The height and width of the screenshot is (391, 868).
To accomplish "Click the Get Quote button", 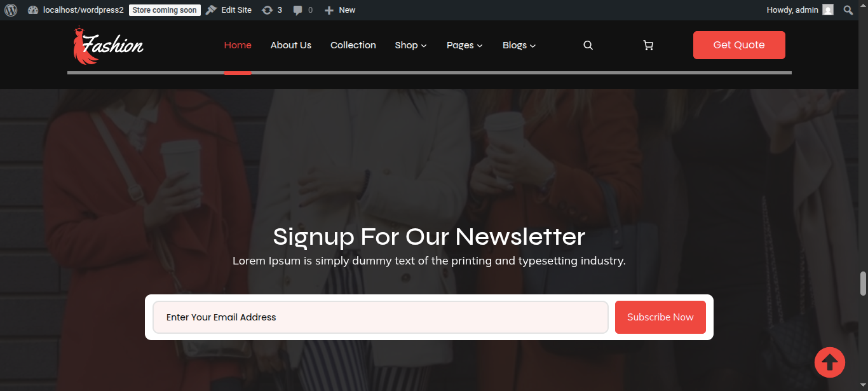I will (739, 45).
